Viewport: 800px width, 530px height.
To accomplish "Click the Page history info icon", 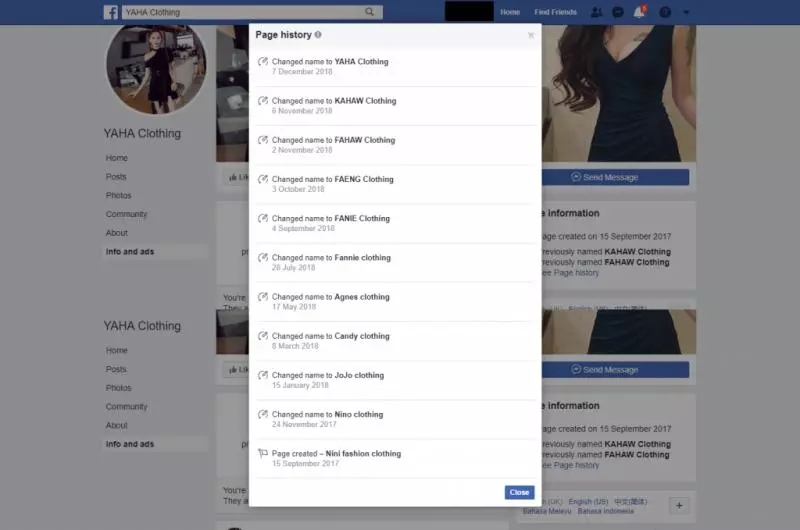I will [318, 35].
